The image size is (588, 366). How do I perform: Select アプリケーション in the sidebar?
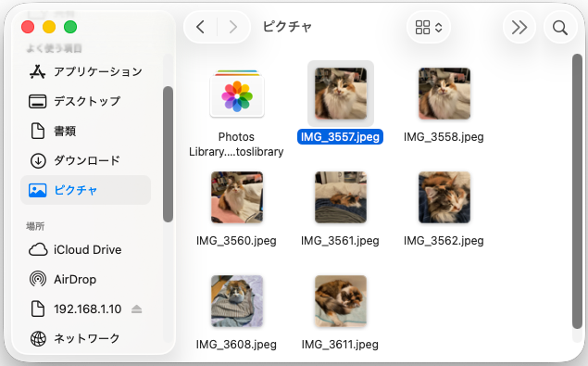(x=86, y=71)
